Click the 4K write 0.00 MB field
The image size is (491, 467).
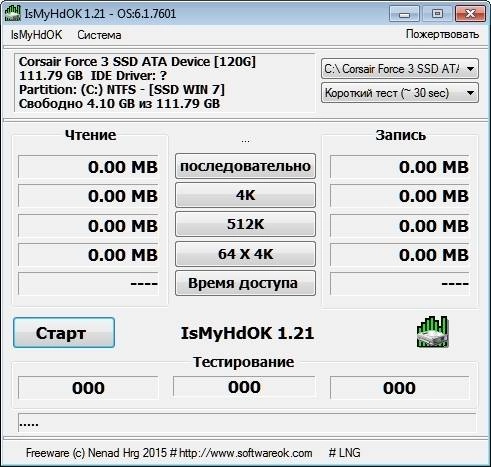click(x=400, y=196)
